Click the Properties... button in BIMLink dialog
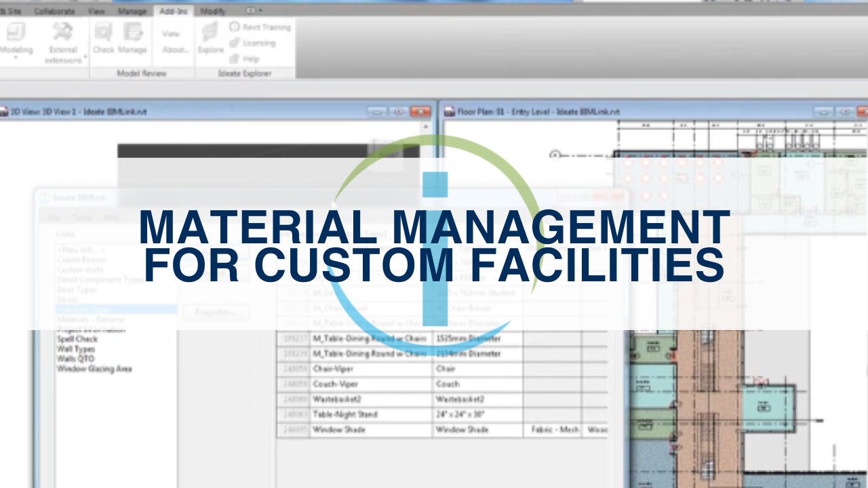 pyautogui.click(x=216, y=312)
